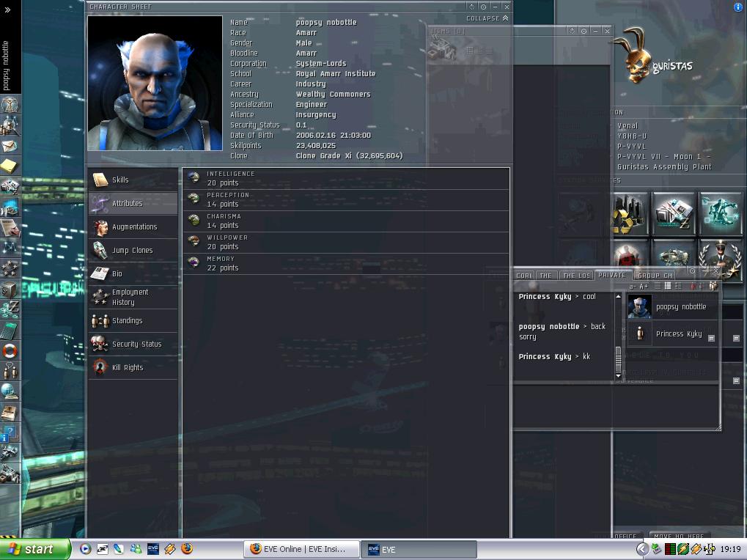Image resolution: width=747 pixels, height=560 pixels.
Task: Open the Calculator icon in sidebar
Action: [10, 330]
